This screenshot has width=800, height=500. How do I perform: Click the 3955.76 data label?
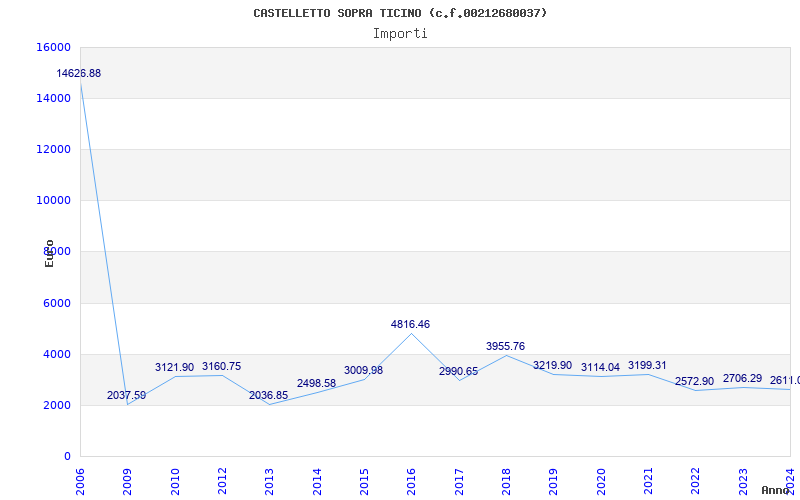tap(505, 346)
